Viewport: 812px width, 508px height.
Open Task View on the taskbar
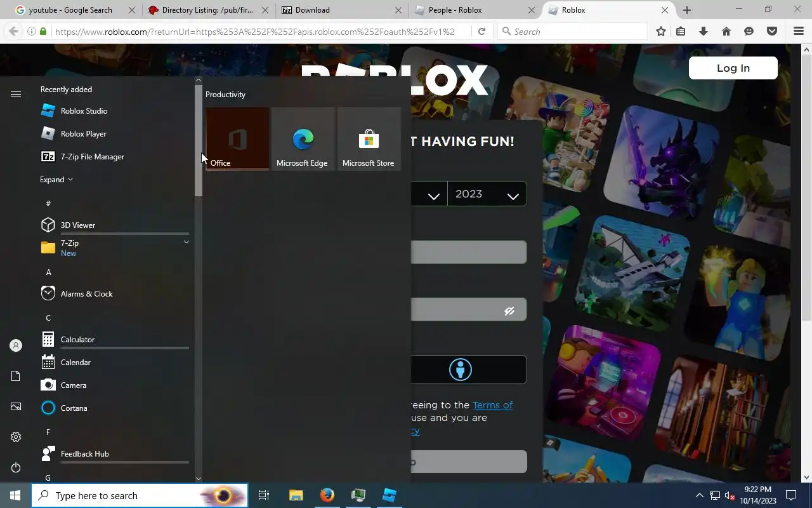[x=264, y=495]
